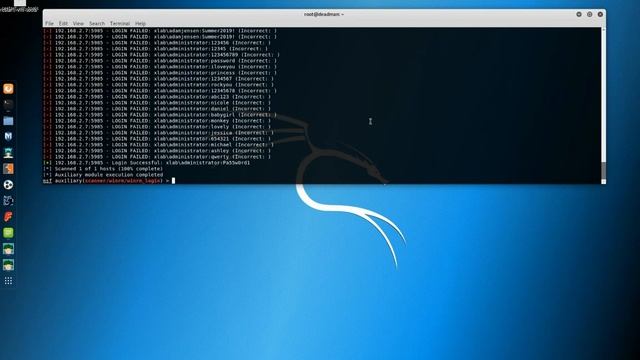Click the root@deadman title bar text

324,14
